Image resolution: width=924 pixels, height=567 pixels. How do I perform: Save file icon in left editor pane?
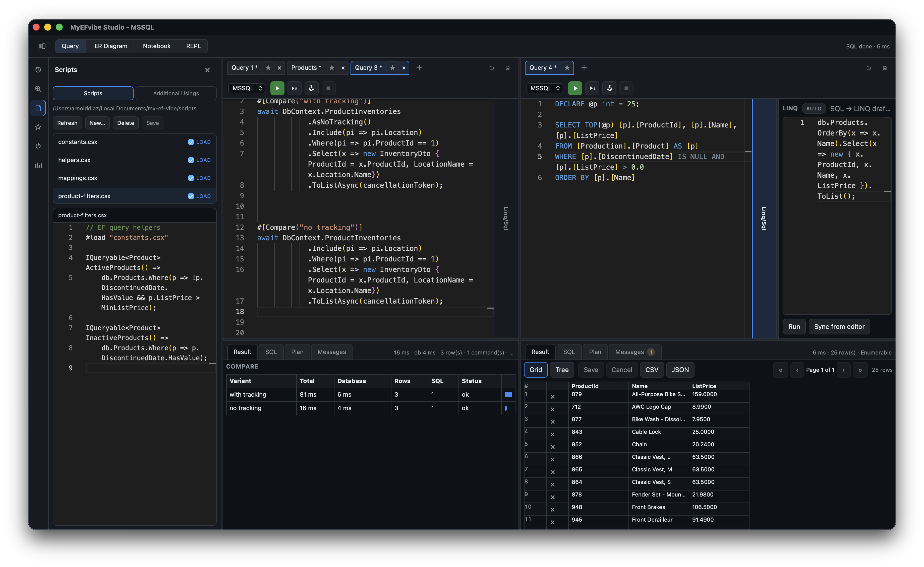[507, 68]
